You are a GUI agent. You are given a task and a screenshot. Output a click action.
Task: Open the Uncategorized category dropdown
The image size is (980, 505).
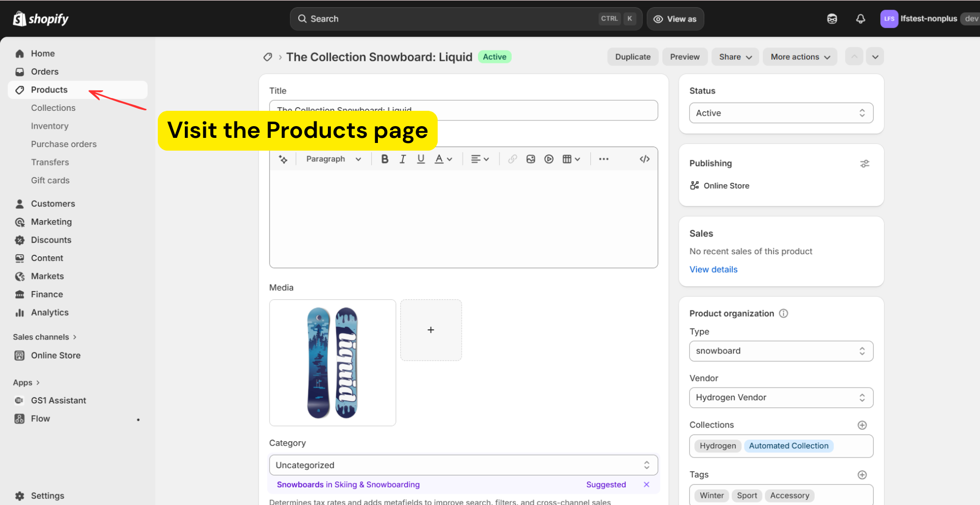463,465
